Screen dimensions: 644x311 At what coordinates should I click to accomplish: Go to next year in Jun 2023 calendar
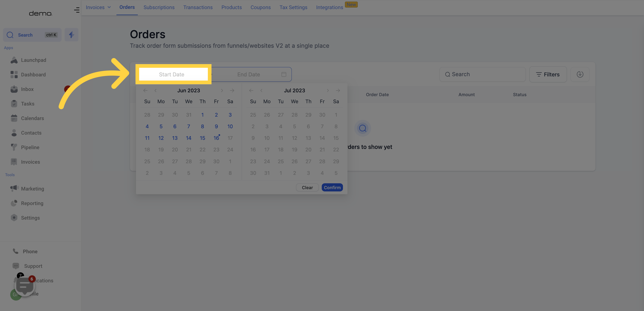232,90
